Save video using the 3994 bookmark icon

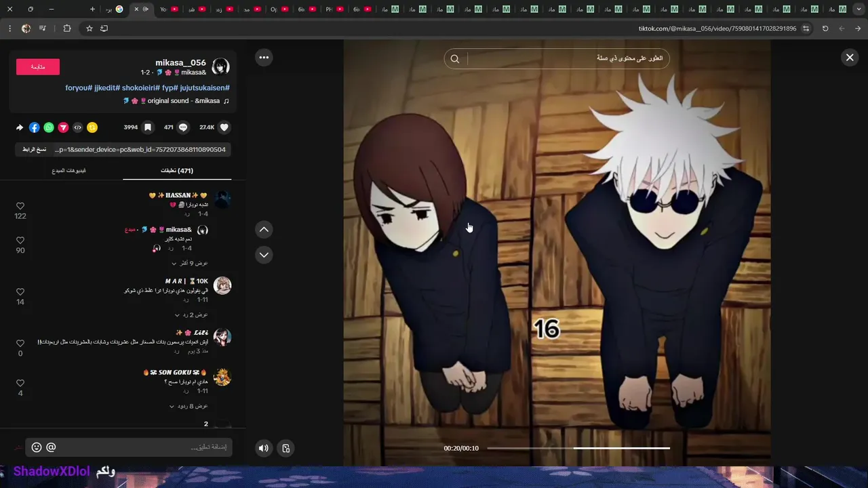[147, 127]
